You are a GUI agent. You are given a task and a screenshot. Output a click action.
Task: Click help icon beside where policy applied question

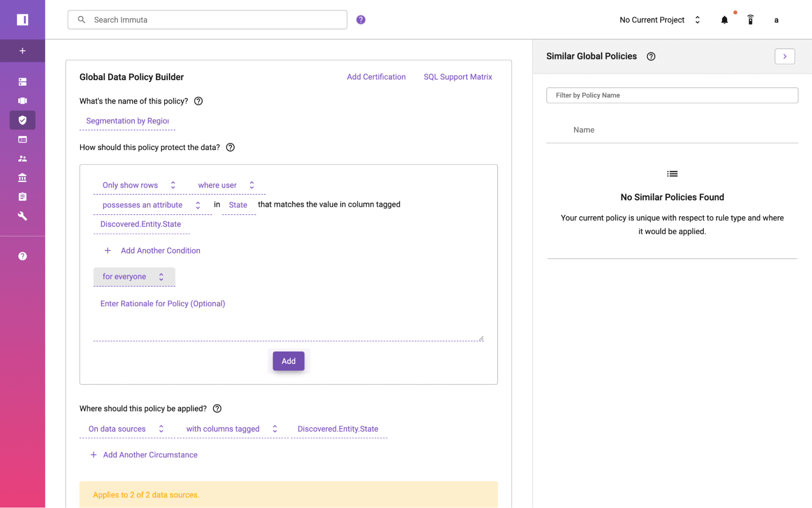coord(217,408)
